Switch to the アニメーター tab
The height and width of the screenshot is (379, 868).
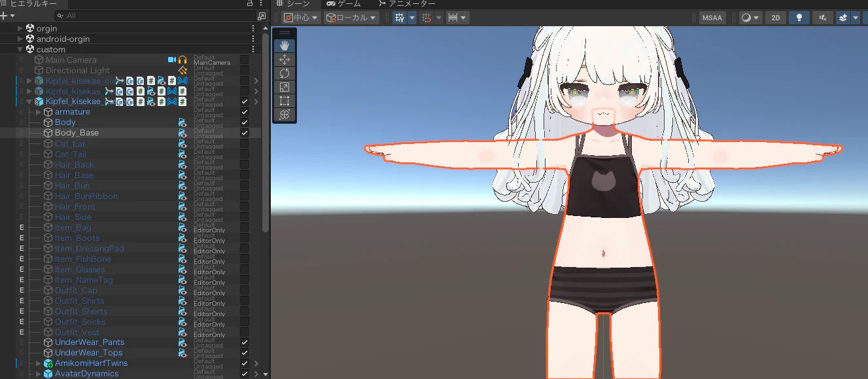point(406,4)
